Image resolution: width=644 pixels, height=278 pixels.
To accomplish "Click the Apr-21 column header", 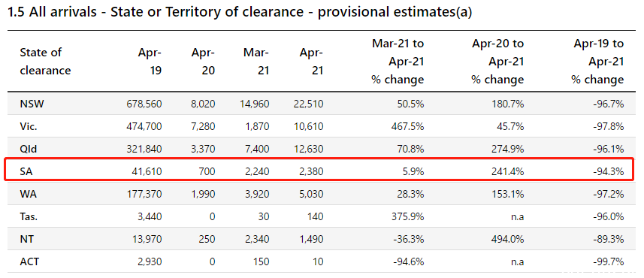I will [x=311, y=61].
